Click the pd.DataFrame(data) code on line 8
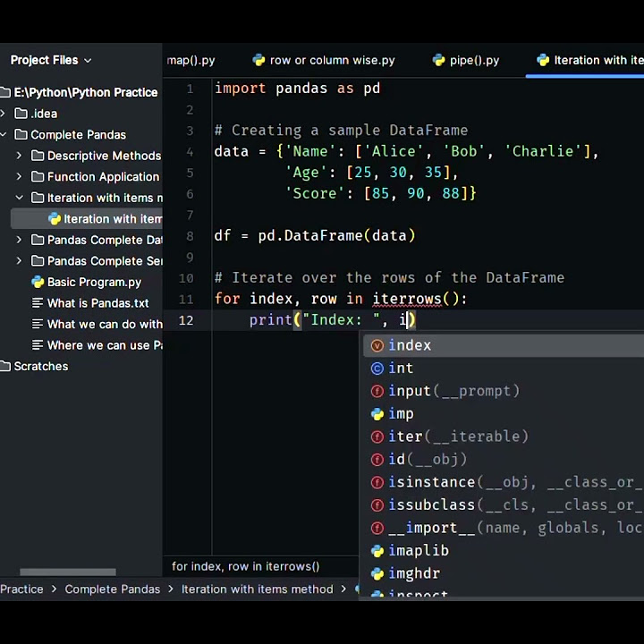 click(x=337, y=236)
